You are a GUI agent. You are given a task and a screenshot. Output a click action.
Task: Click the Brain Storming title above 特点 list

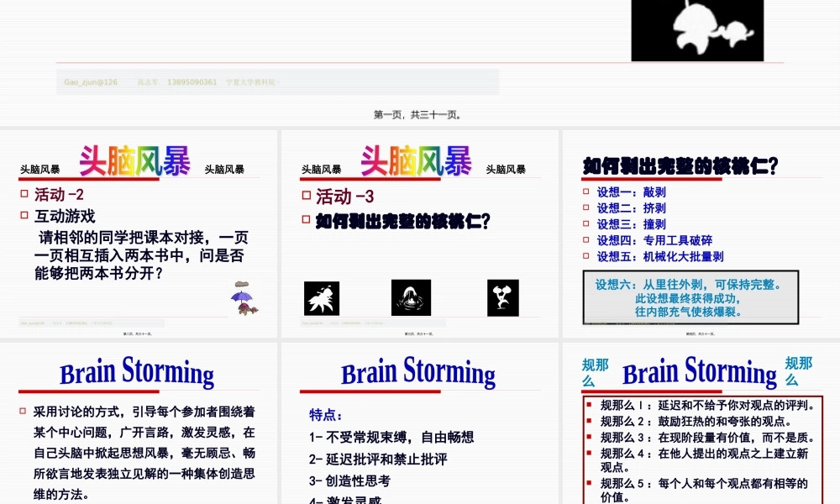417,372
